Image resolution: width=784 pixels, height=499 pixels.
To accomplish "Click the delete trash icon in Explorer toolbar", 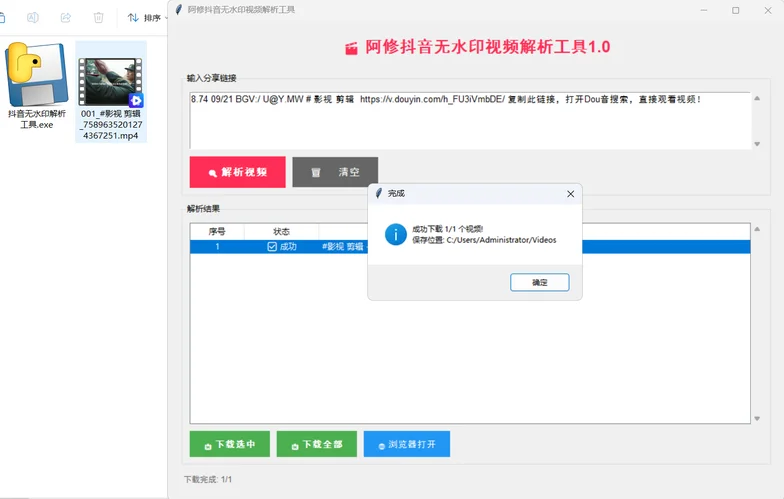I will click(x=98, y=17).
